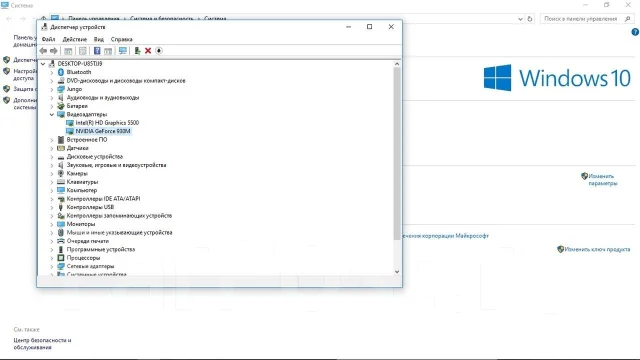Open the Действие menu

[x=74, y=39]
